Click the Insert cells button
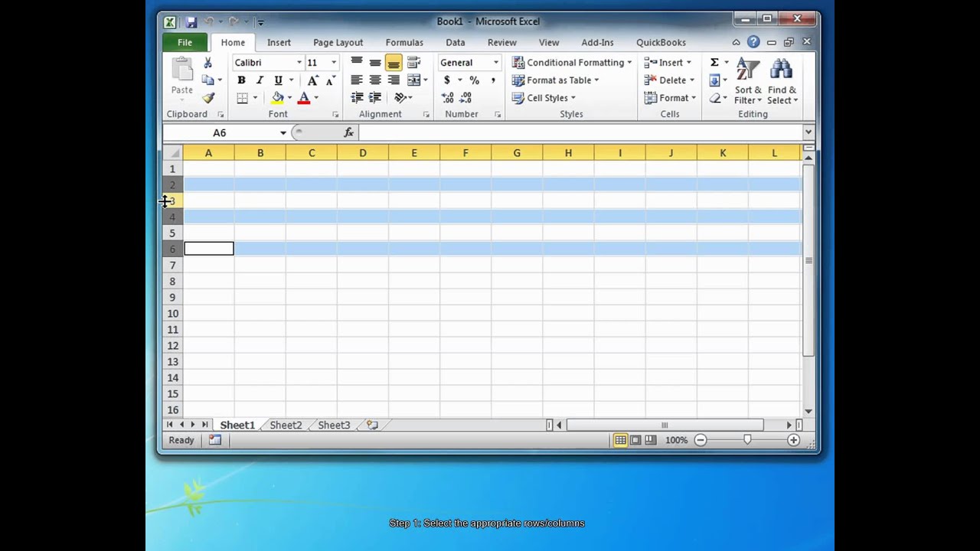The height and width of the screenshot is (551, 980). pyautogui.click(x=668, y=63)
